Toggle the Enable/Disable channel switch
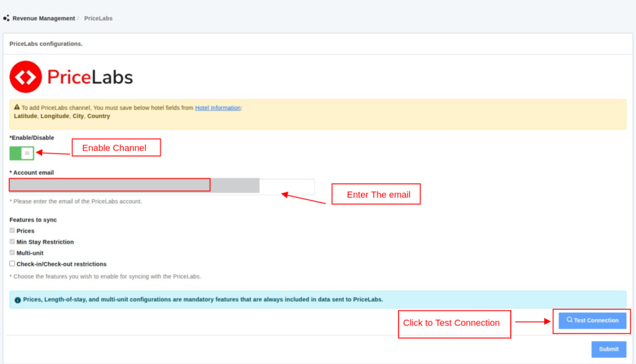This screenshot has height=364, width=636. click(x=22, y=153)
